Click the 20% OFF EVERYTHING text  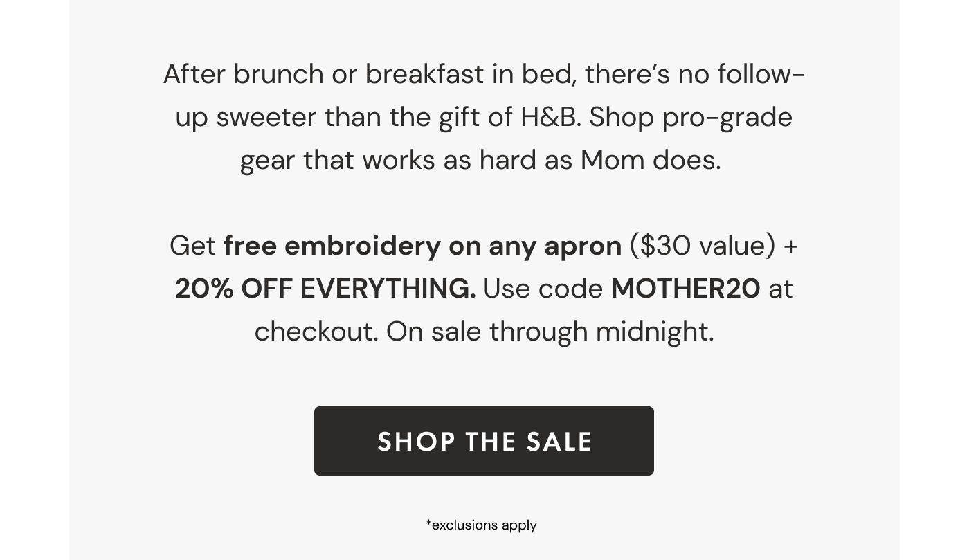[324, 288]
